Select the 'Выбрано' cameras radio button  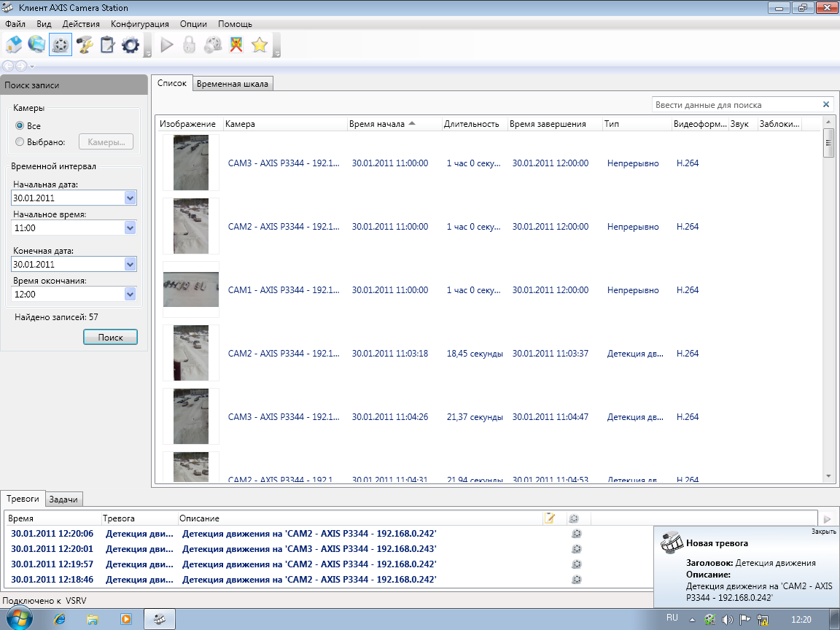click(x=20, y=142)
